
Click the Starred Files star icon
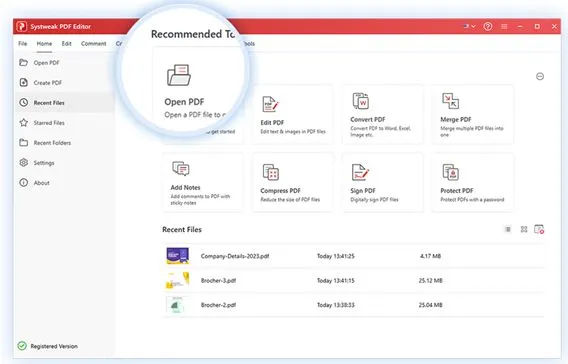[24, 122]
